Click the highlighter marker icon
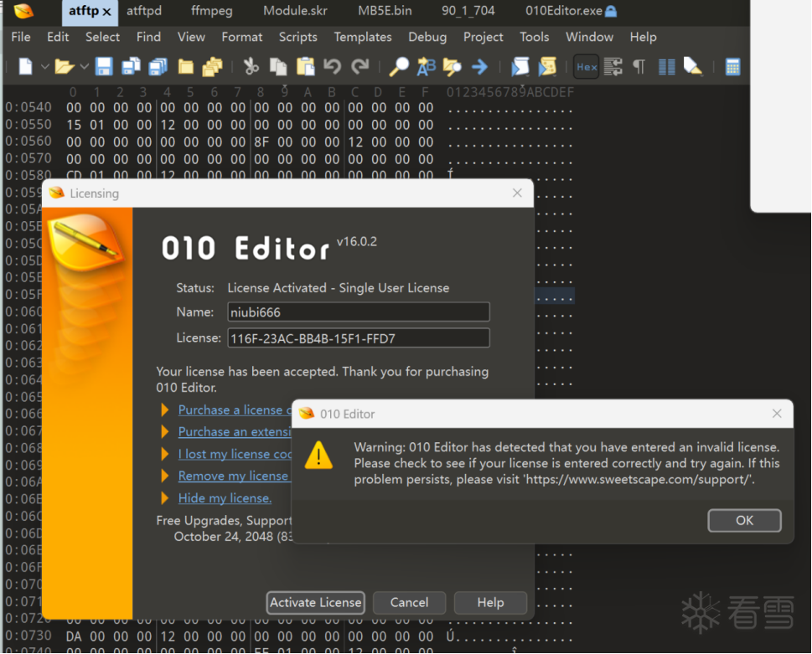Image resolution: width=812 pixels, height=654 pixels. 693,67
